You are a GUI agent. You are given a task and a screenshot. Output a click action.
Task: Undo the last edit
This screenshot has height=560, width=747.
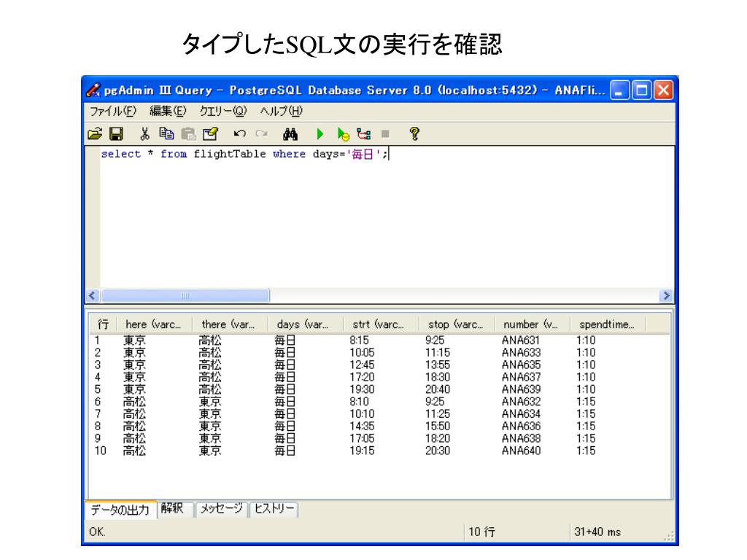[239, 134]
